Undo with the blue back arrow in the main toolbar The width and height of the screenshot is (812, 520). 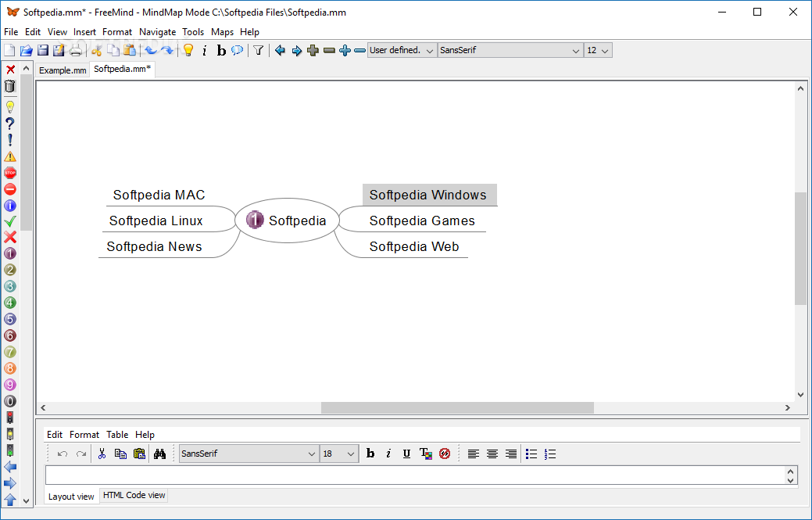pyautogui.click(x=151, y=50)
